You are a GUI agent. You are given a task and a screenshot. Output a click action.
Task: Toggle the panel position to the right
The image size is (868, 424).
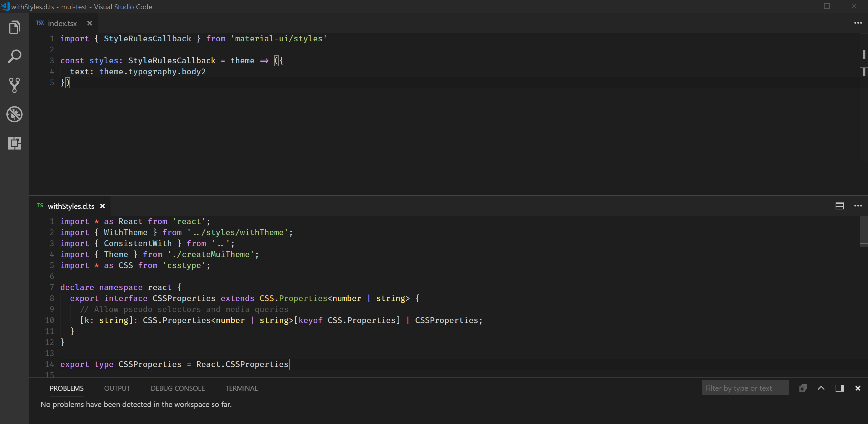[839, 388]
